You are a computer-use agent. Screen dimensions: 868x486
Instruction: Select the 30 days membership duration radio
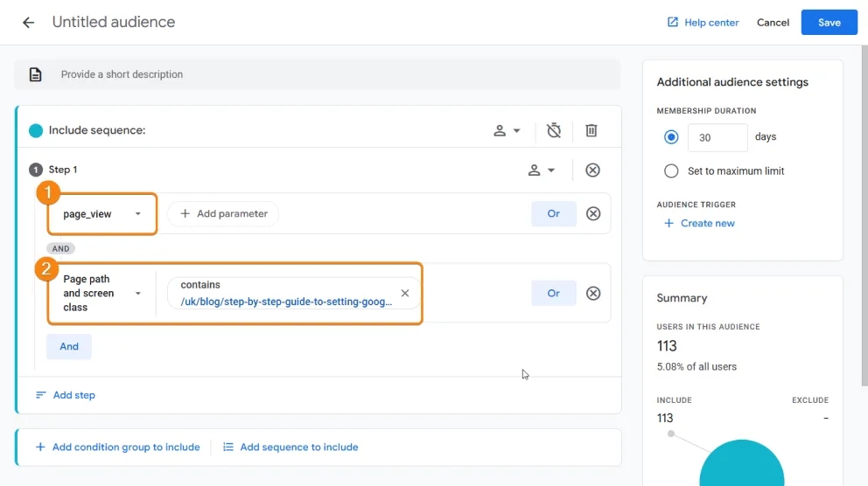pyautogui.click(x=671, y=137)
